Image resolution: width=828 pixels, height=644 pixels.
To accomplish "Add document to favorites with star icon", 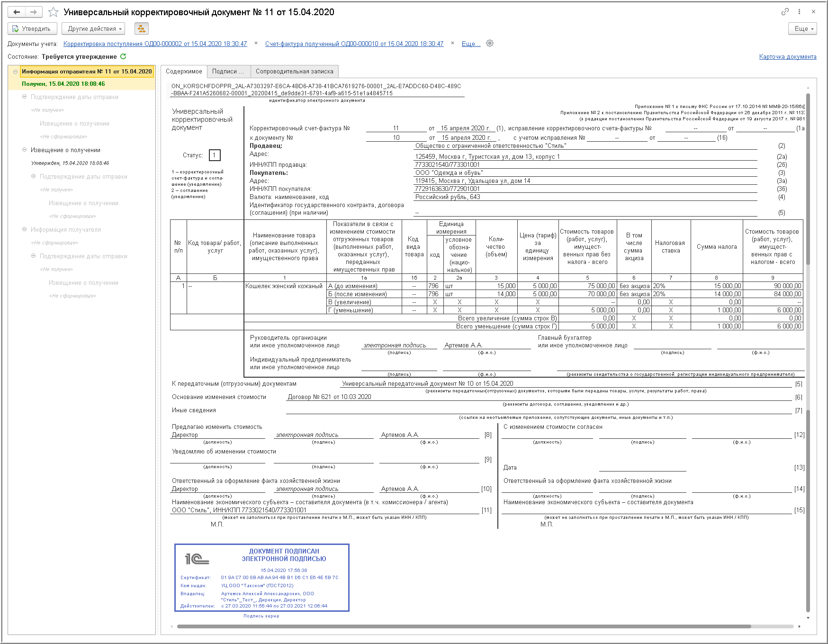I will 54,12.
